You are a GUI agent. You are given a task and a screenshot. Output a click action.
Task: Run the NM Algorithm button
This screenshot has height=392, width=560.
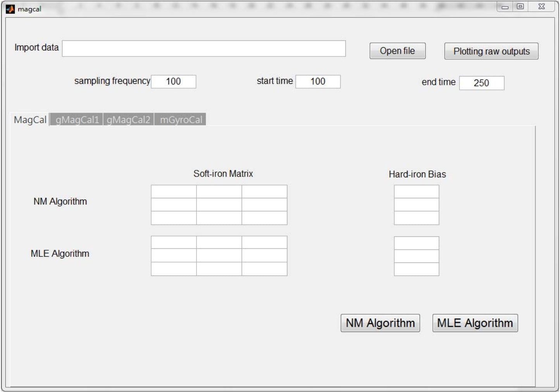tap(380, 323)
